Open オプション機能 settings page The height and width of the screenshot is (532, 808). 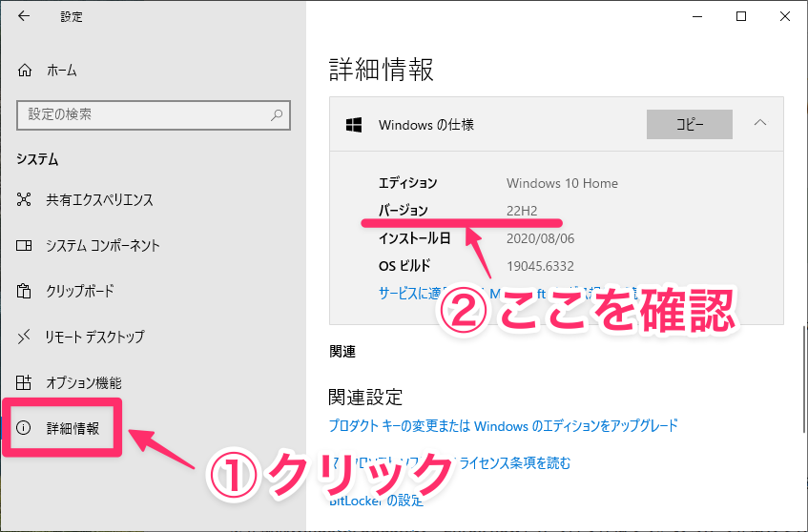click(x=84, y=382)
